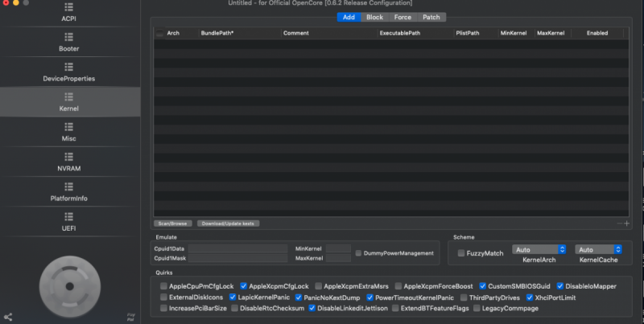Click the Emulate MinKernel field

pyautogui.click(x=338, y=248)
